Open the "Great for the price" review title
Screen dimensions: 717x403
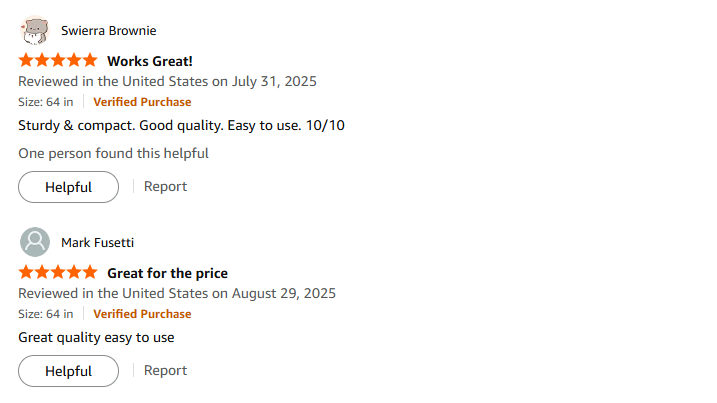pyautogui.click(x=167, y=273)
